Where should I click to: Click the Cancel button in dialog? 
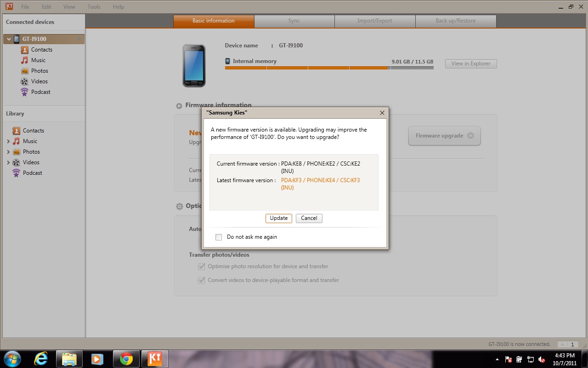pyautogui.click(x=309, y=218)
